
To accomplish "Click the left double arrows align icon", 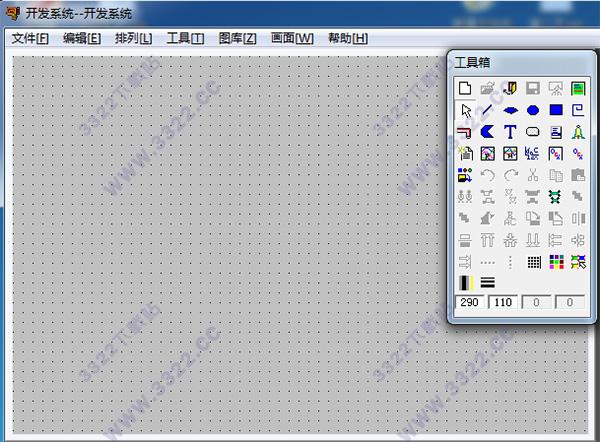I will (x=556, y=240).
